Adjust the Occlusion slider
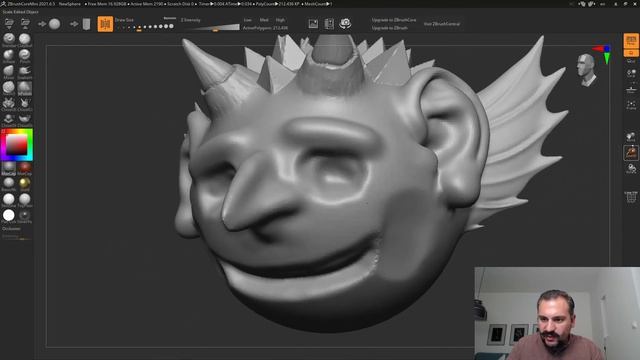 [x=16, y=237]
